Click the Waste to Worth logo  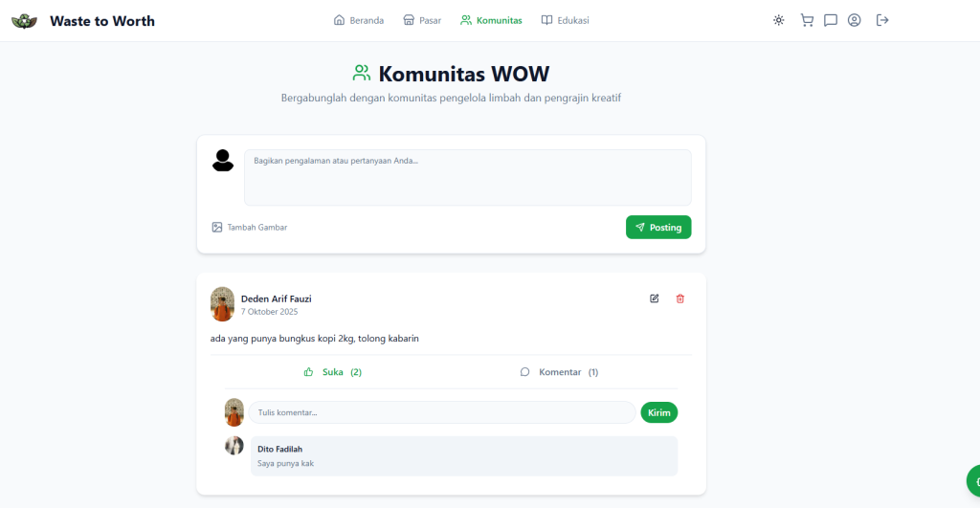[x=25, y=21]
